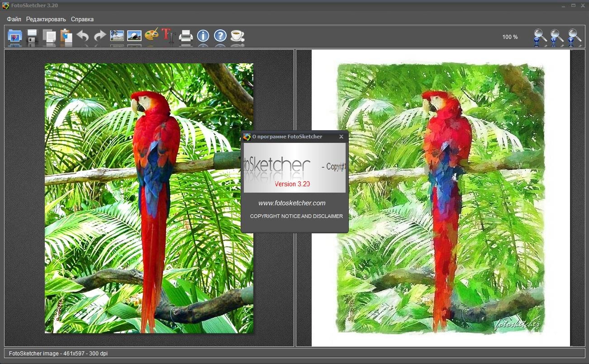The height and width of the screenshot is (364, 589).
Task: Close the О программе FotoSketcher dialog
Action: 341,137
